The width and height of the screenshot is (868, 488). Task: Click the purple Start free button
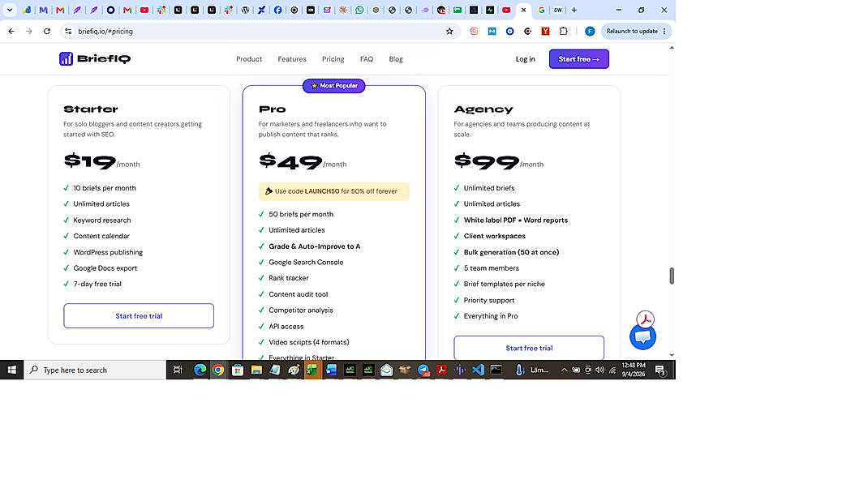click(579, 59)
